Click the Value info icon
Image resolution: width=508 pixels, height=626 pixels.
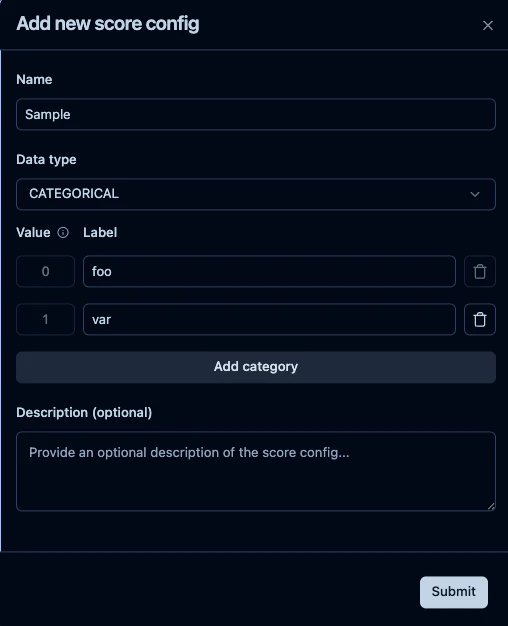click(x=63, y=232)
